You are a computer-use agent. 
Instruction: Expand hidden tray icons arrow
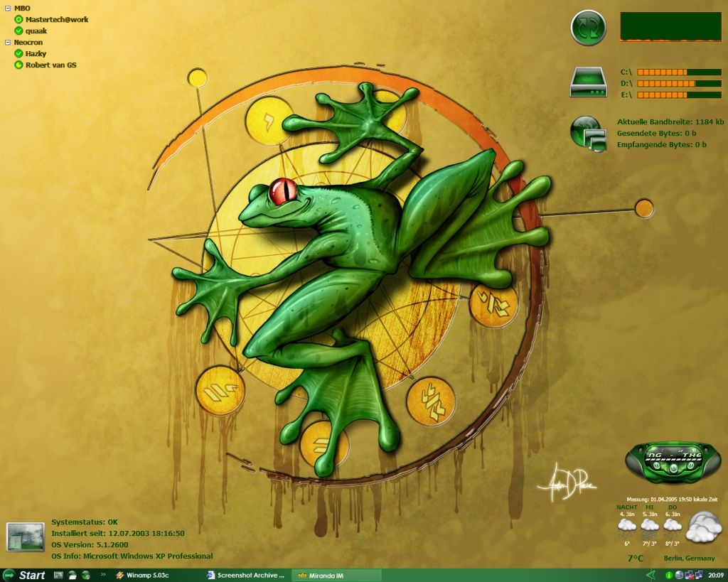[x=651, y=576]
